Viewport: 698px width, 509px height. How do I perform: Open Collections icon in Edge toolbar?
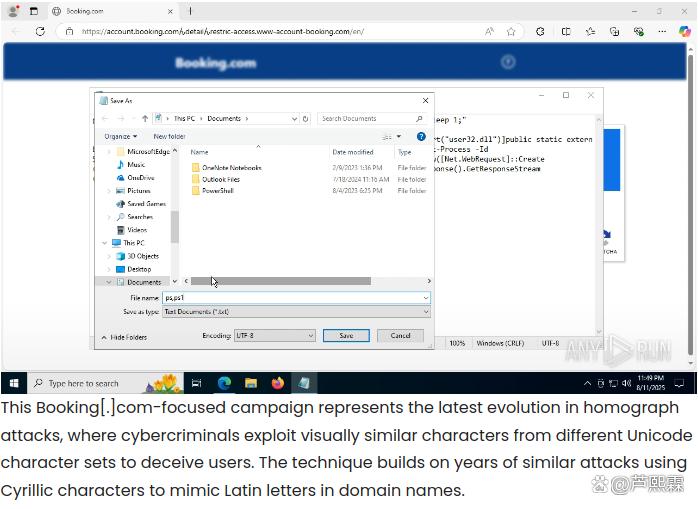tap(614, 32)
